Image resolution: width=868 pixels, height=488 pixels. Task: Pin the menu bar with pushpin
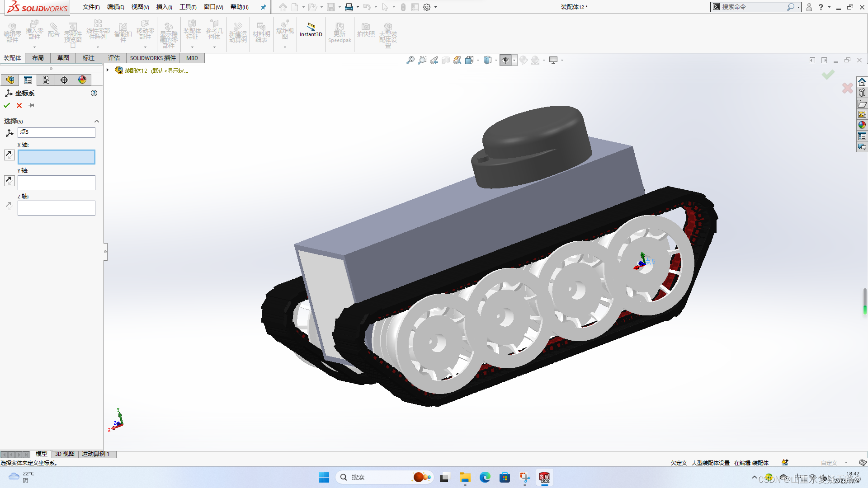tap(263, 7)
